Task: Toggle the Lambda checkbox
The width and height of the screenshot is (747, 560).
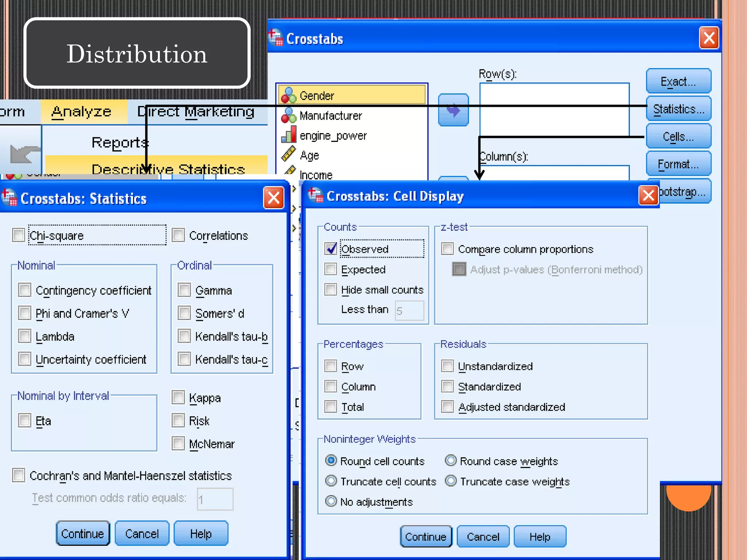Action: [x=24, y=336]
